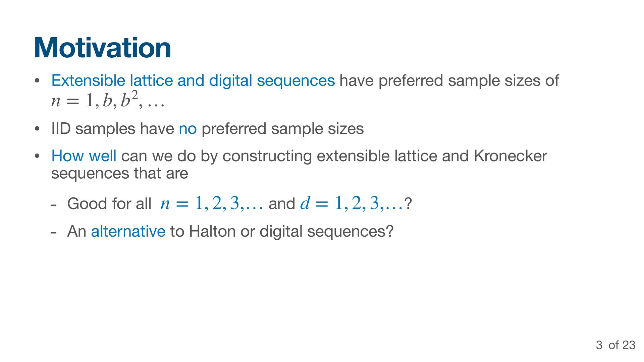The width and height of the screenshot is (644, 362).
Task: Click the blue words How well
Action: pyautogui.click(x=84, y=156)
